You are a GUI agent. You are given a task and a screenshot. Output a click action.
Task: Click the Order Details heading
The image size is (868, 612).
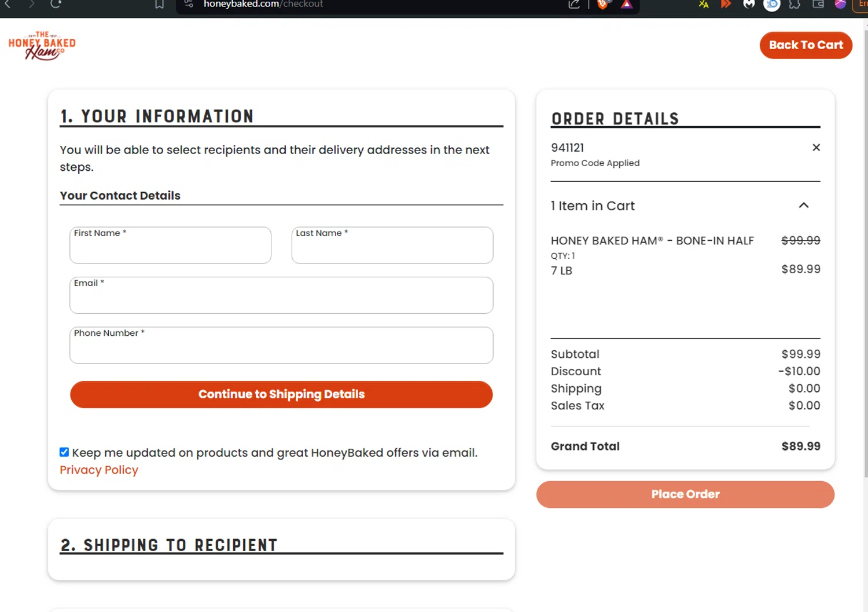click(x=615, y=119)
